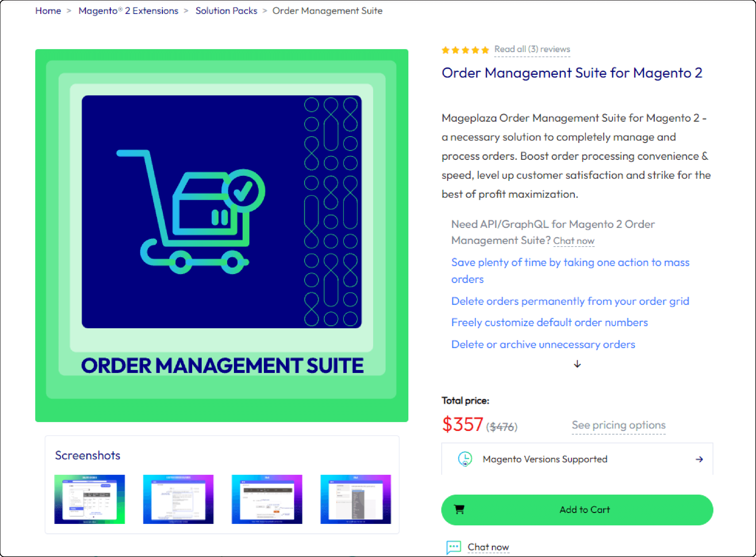
Task: Click the down arrow below the feature list
Action: point(577,364)
